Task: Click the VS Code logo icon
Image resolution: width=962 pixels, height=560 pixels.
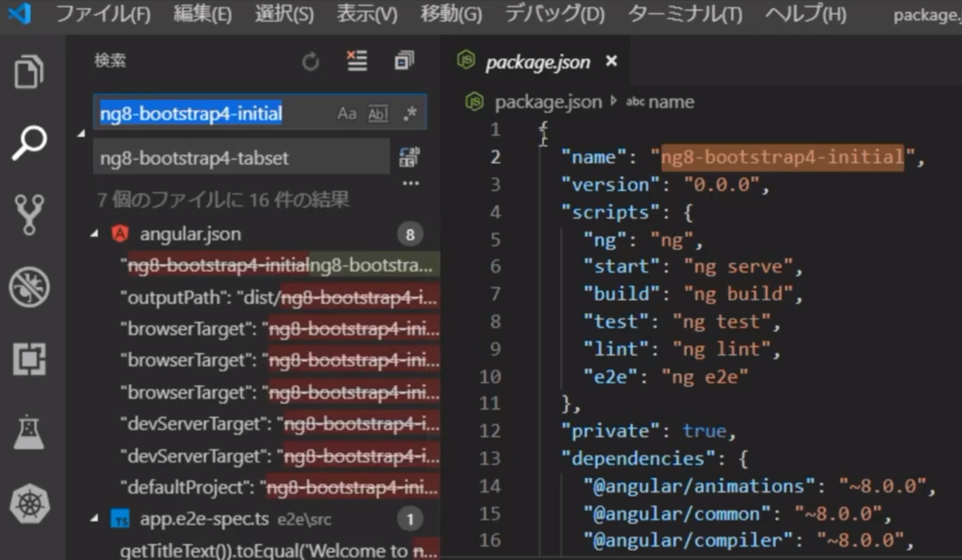Action: pyautogui.click(x=20, y=13)
